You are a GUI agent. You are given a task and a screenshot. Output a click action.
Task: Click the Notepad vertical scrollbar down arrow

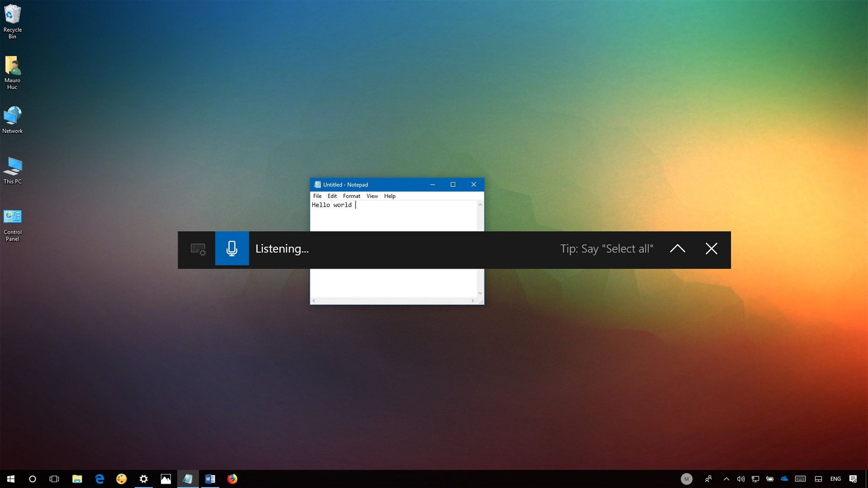[480, 293]
